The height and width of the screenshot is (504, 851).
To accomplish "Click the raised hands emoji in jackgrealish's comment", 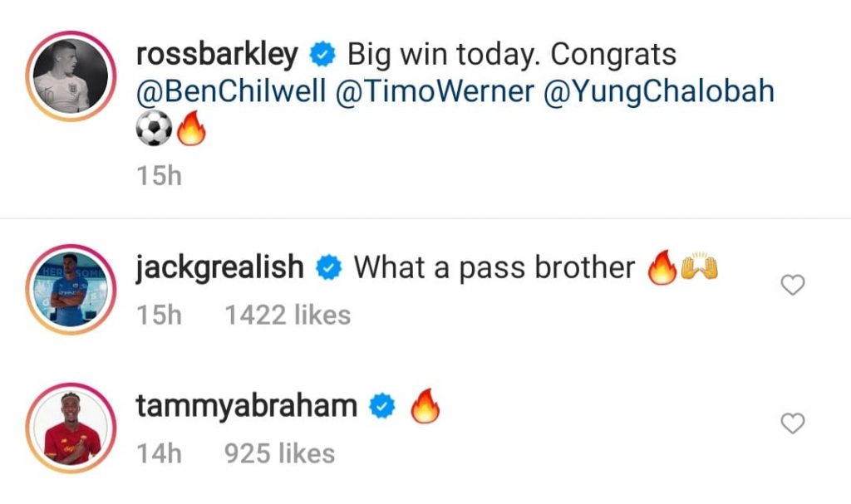I will 700,267.
